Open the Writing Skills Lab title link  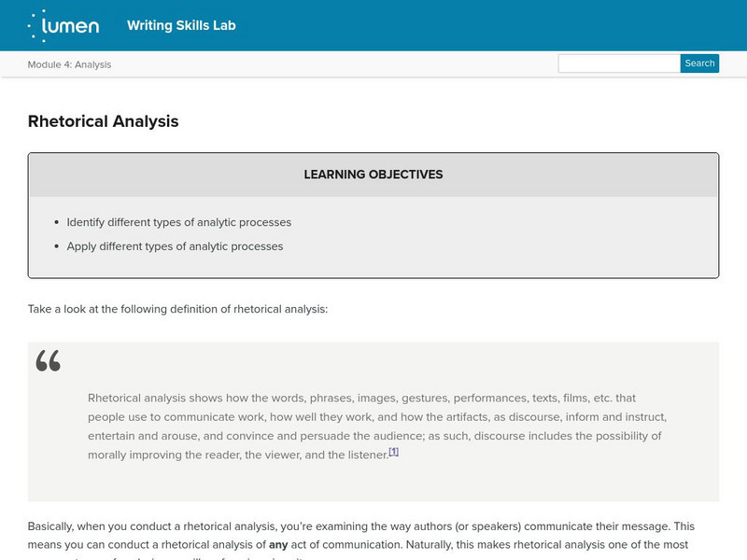click(181, 25)
